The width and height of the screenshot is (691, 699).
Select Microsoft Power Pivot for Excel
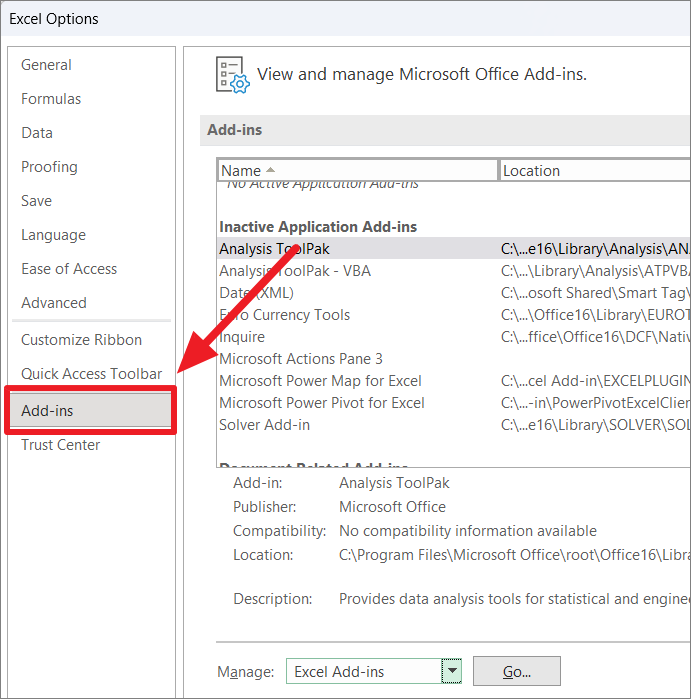pos(454,403)
